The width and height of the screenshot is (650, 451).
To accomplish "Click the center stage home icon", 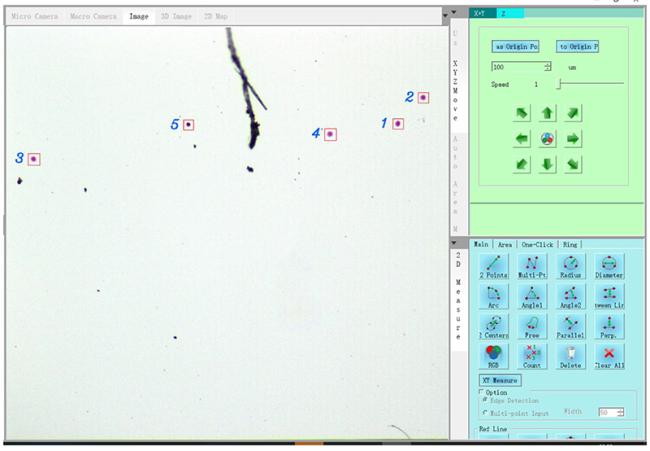I will tap(547, 138).
